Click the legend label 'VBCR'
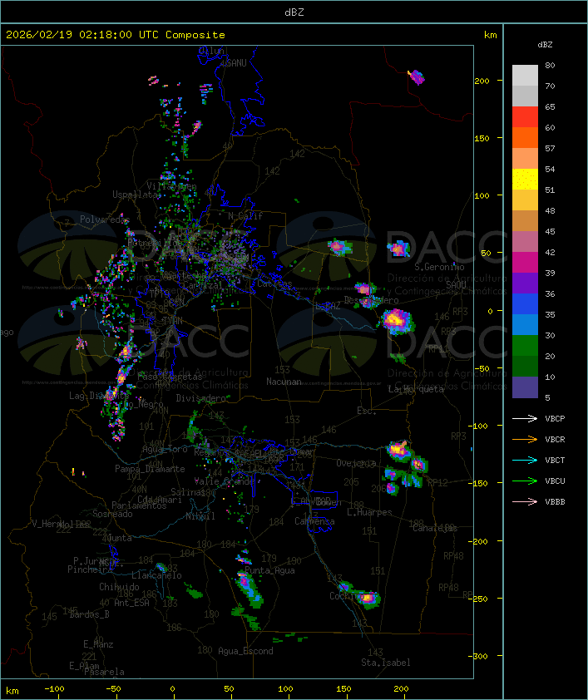Viewport: 588px width, 700px height. [x=555, y=440]
